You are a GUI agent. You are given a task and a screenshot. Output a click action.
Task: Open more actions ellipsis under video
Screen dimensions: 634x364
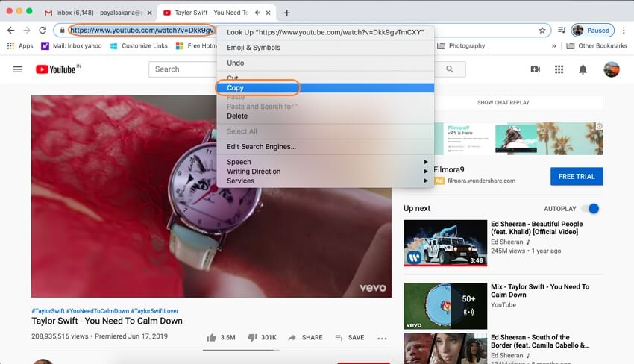[382, 338]
